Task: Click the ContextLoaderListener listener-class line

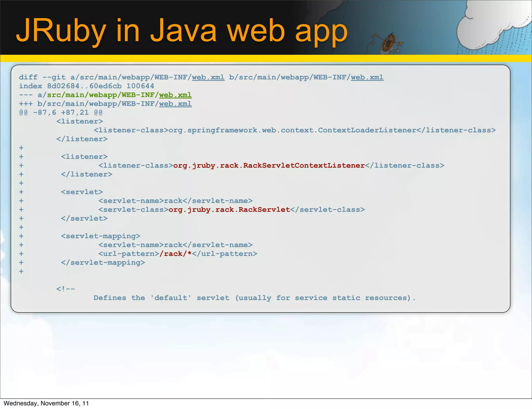Action: tap(295, 130)
